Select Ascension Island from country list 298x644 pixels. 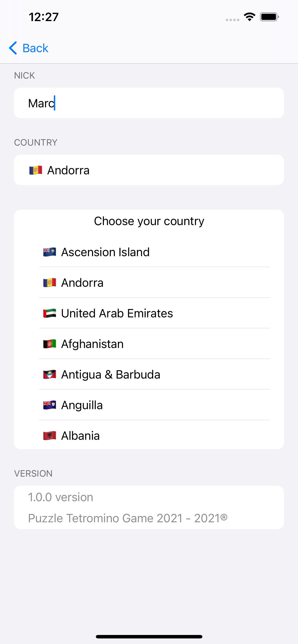(155, 252)
